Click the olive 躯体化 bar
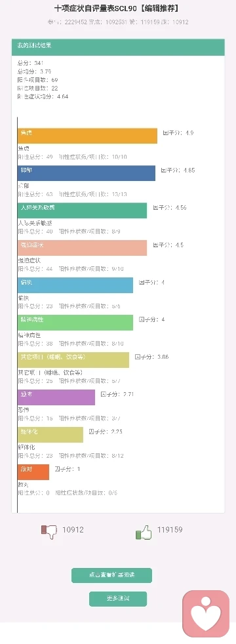 [x=50, y=435]
